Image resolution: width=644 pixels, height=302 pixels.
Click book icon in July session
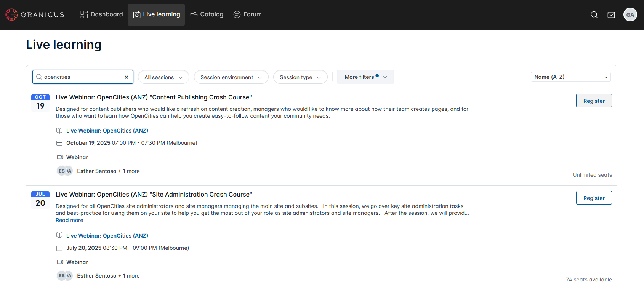[59, 235]
